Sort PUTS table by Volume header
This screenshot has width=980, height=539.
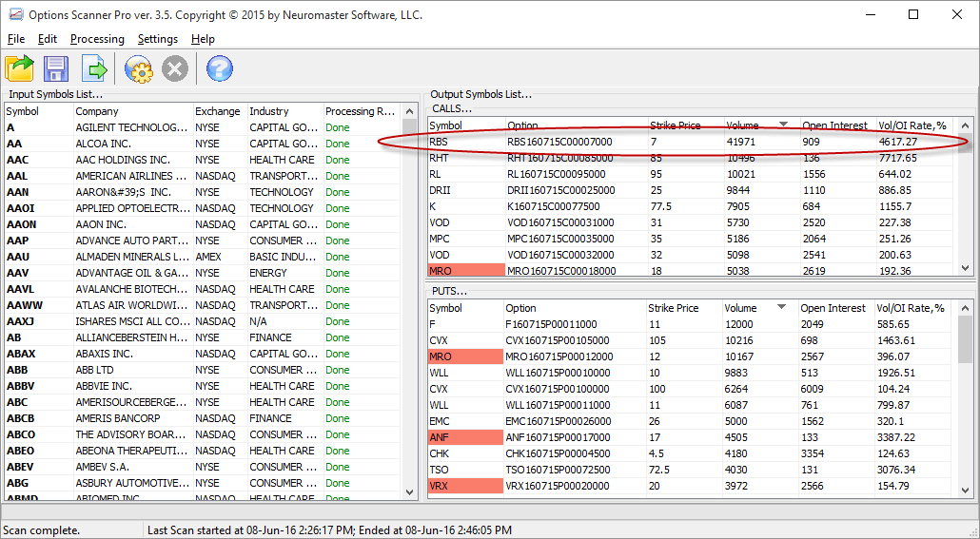[760, 308]
